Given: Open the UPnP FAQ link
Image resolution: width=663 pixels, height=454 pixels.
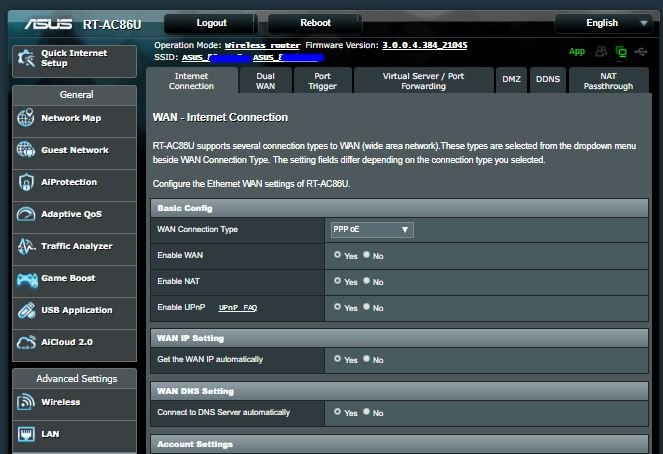Looking at the screenshot, I should tap(238, 308).
